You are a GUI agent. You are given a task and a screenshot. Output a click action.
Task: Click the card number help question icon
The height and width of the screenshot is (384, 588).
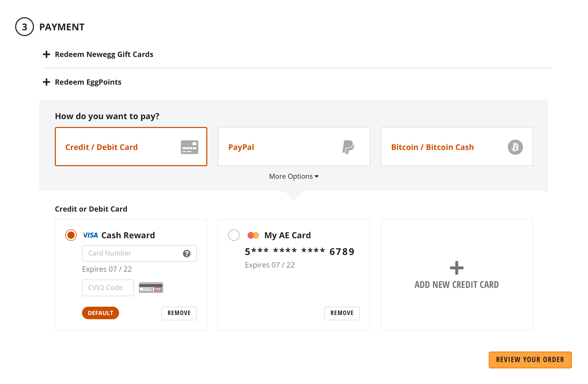coord(186,253)
